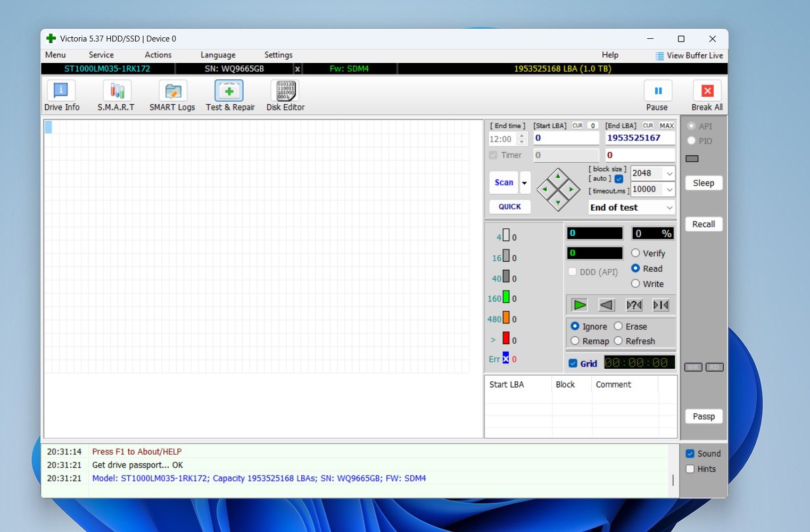Viewport: 810px width, 532px height.
Task: Click the green Victoria cross app icon
Action: click(51, 38)
